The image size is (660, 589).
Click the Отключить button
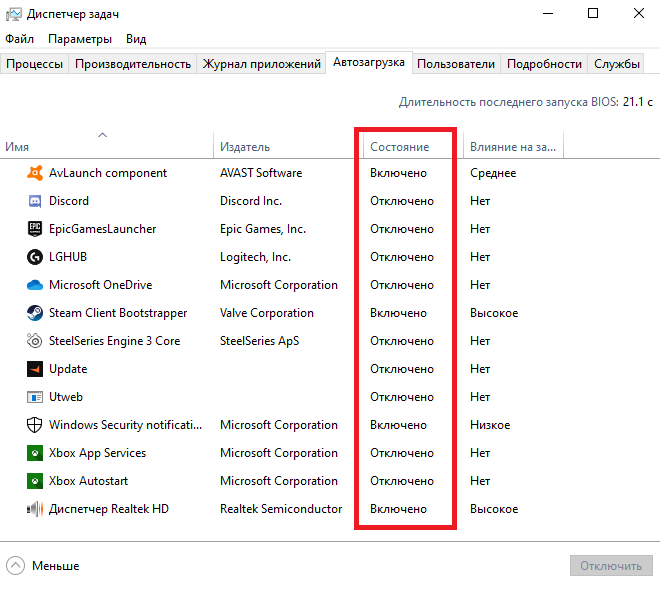pyautogui.click(x=611, y=566)
